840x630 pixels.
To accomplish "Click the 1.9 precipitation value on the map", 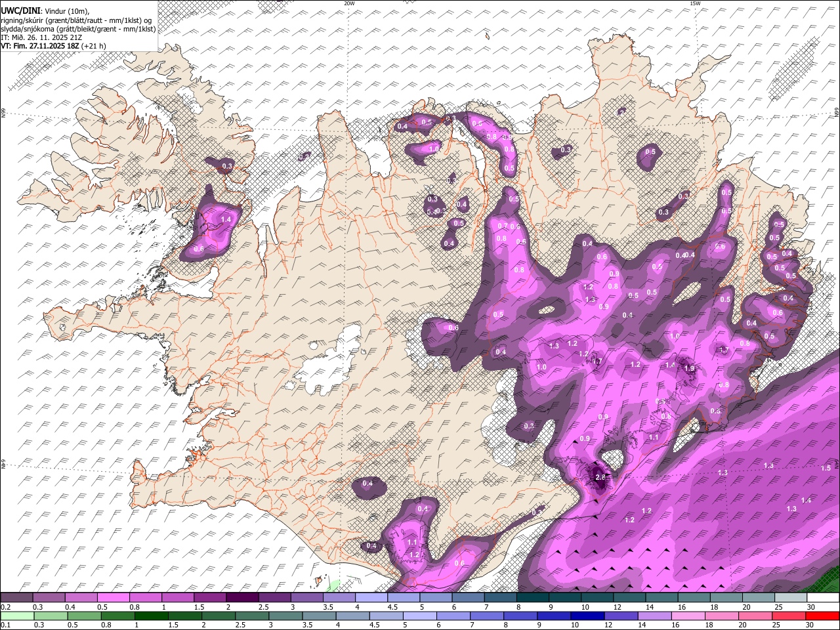I will tap(689, 369).
